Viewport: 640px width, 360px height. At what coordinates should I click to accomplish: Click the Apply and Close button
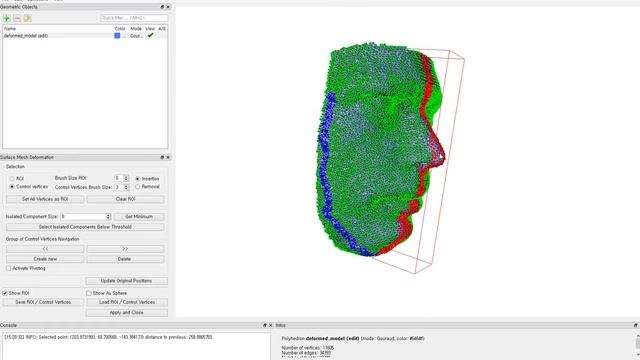[x=127, y=313]
